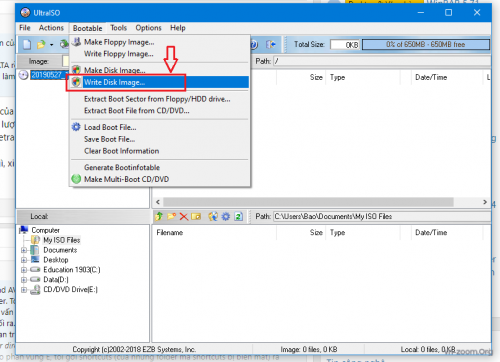Expand the Education 1903(C:) tree node
The image size is (500, 362).
click(24, 270)
